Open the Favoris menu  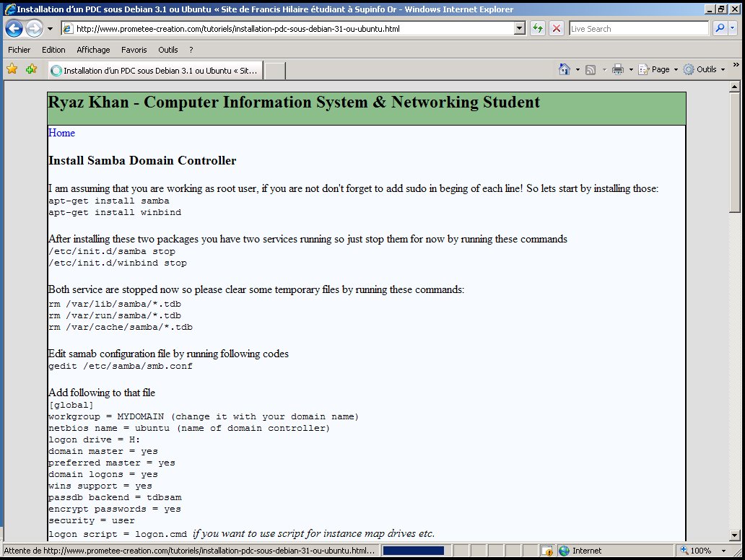pyautogui.click(x=134, y=49)
